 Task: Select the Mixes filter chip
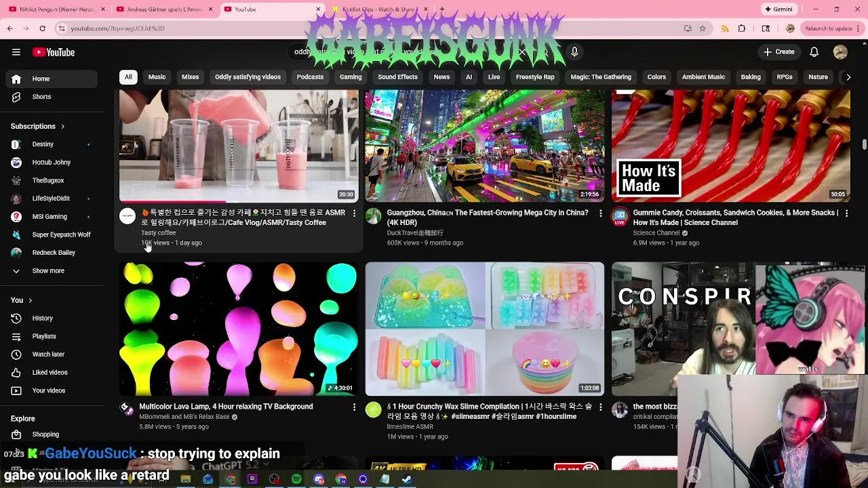coord(190,77)
